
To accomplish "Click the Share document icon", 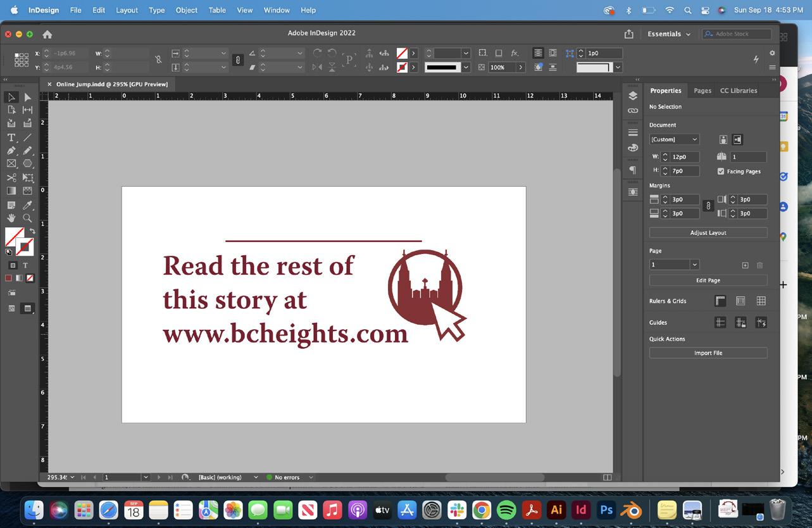I will pyautogui.click(x=628, y=34).
